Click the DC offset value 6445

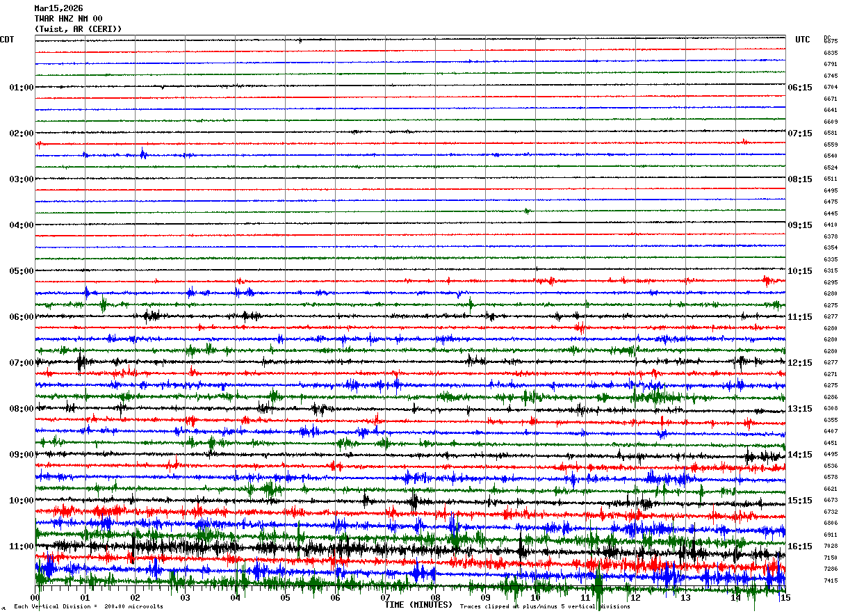pos(831,213)
